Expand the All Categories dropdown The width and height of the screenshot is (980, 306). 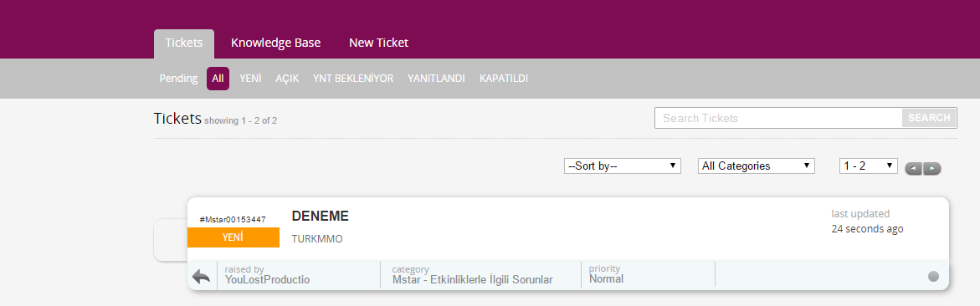(x=757, y=166)
